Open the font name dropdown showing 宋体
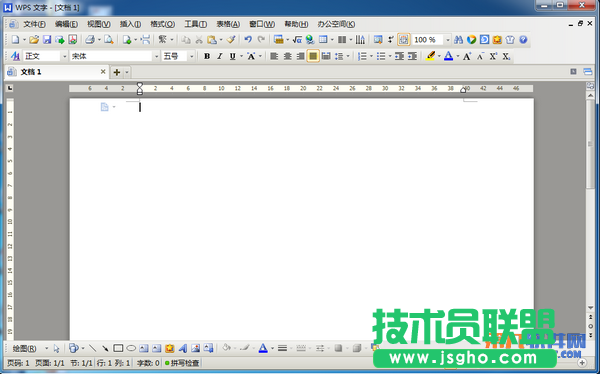The width and height of the screenshot is (600, 374). (156, 56)
